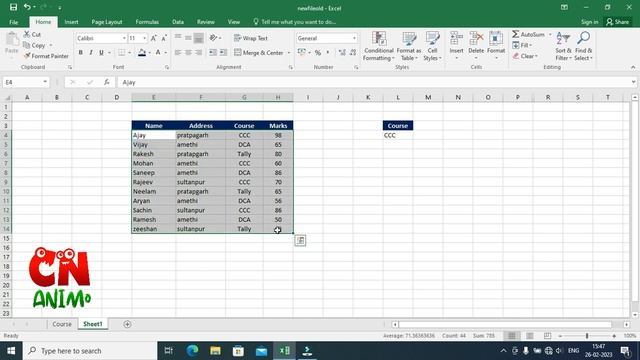Align text to the left
640x360 pixels.
pos(178,53)
